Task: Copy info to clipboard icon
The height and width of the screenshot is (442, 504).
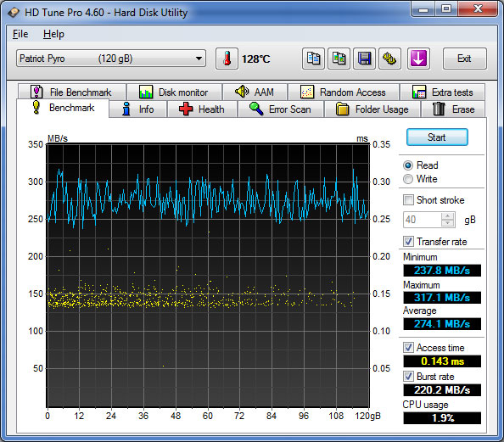Action: tap(313, 59)
